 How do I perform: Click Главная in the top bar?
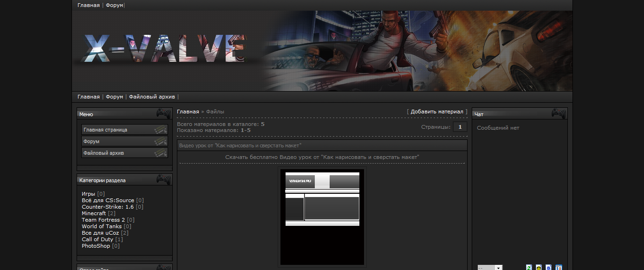(89, 5)
